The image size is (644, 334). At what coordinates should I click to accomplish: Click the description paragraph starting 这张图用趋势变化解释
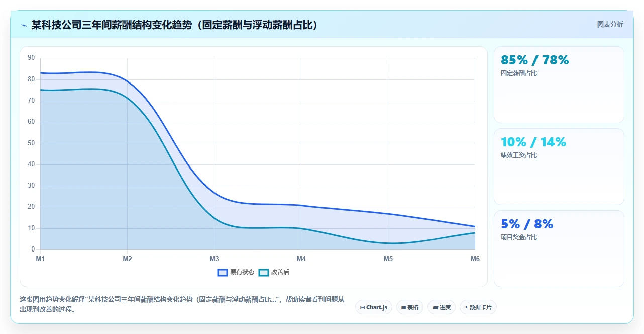click(182, 304)
